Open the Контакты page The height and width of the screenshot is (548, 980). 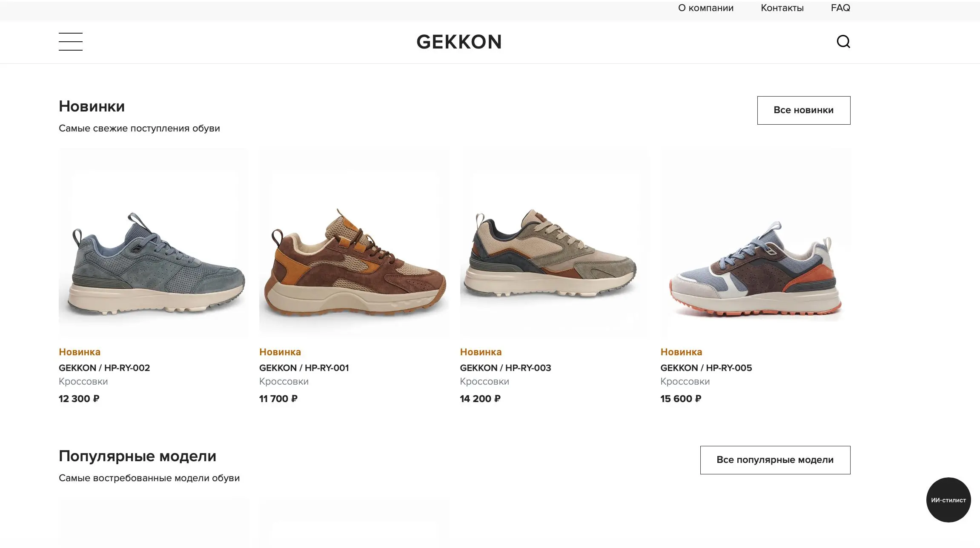pos(782,8)
